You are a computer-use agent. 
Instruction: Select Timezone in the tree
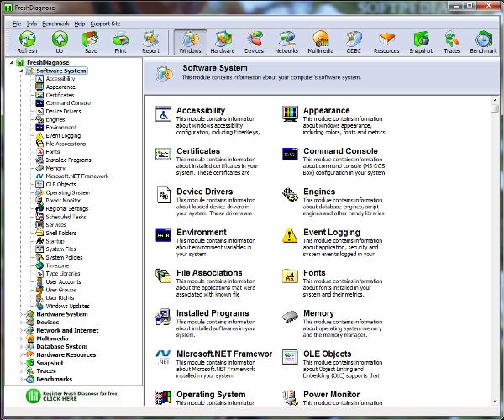(57, 265)
